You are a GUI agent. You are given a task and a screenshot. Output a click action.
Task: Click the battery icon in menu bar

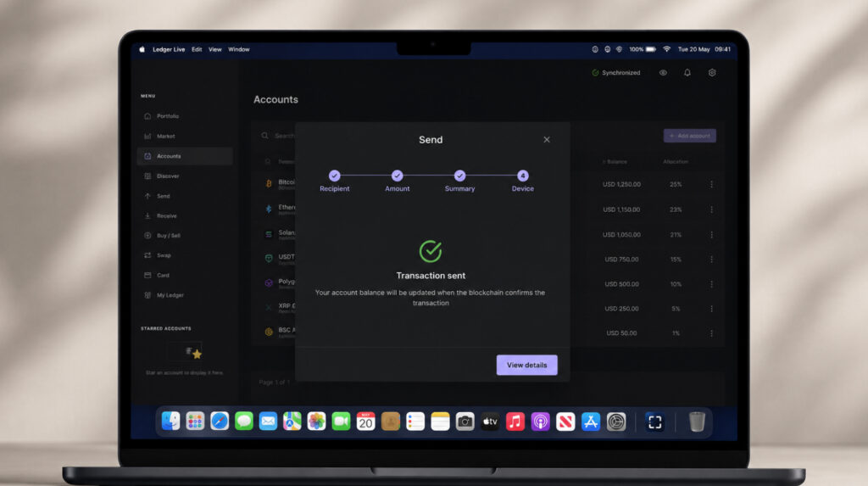pyautogui.click(x=651, y=49)
